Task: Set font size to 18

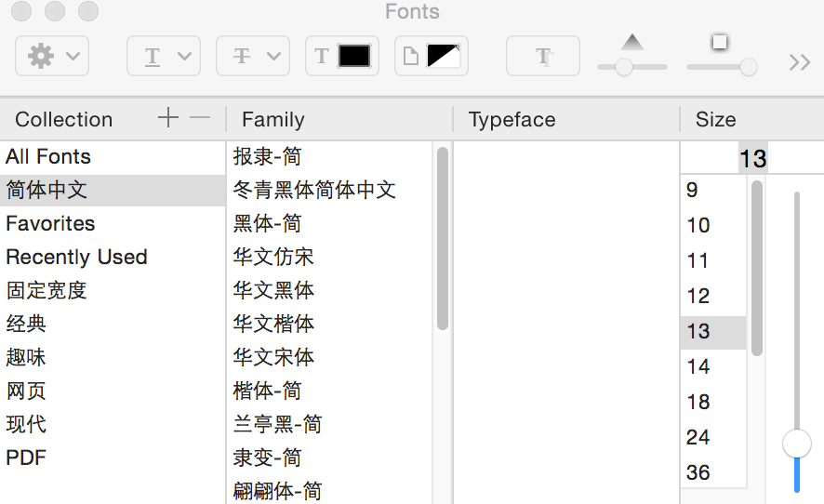Action: [713, 402]
